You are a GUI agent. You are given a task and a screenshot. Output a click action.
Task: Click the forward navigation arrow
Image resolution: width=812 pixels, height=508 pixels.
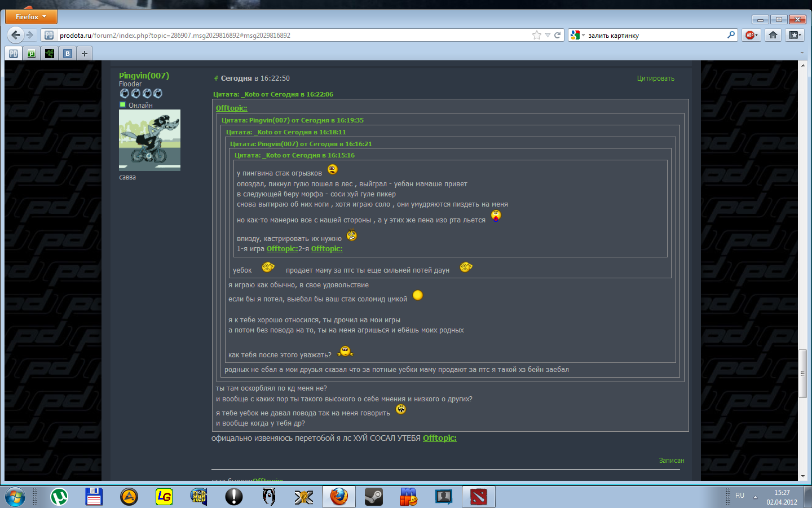click(x=30, y=35)
